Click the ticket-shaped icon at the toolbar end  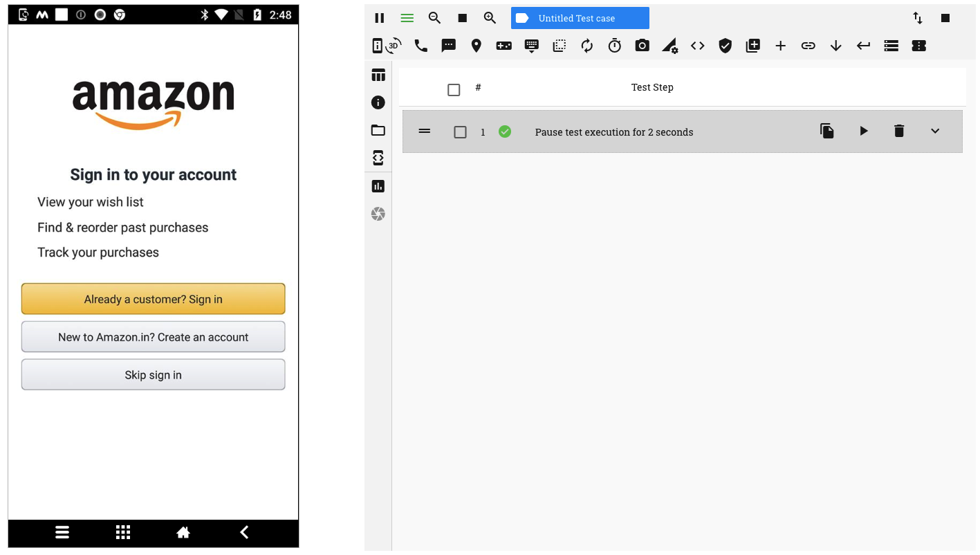919,46
